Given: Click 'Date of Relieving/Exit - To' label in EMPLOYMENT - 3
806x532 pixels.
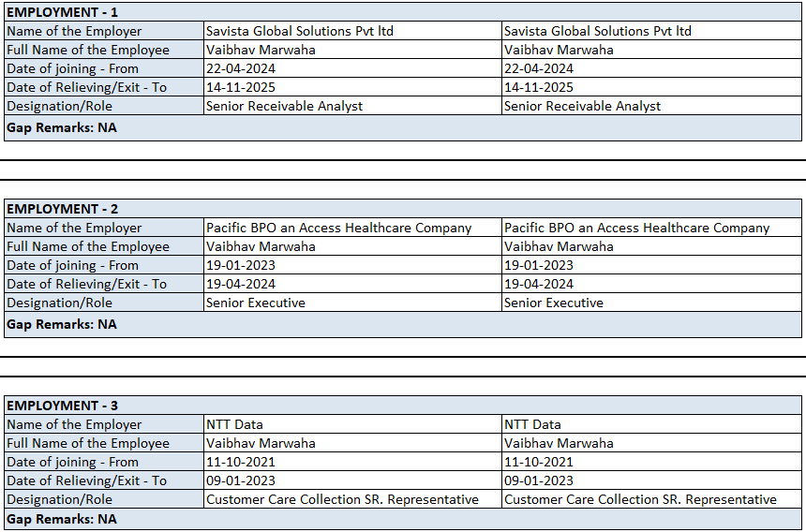Looking at the screenshot, I should point(104,480).
